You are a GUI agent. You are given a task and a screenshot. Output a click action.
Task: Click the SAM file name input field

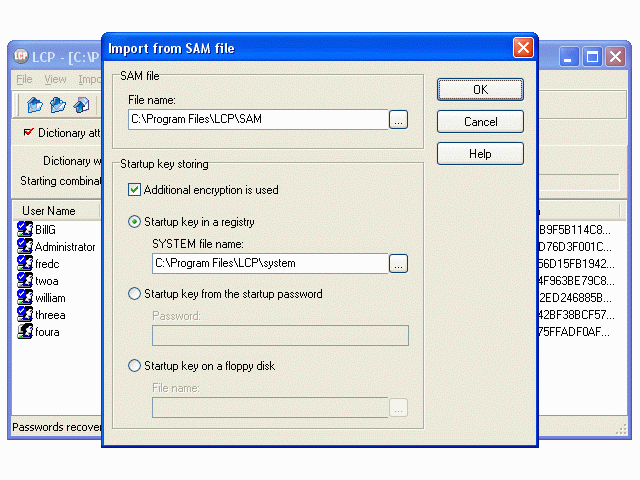(258, 120)
